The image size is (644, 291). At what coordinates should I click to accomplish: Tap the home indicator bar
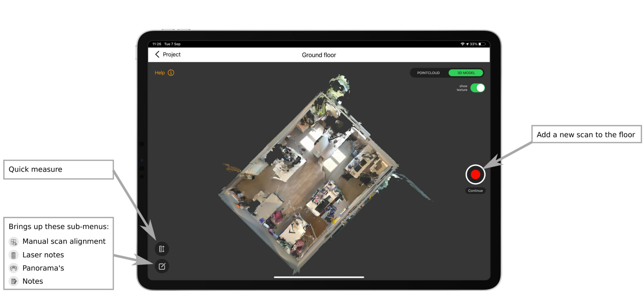(319, 277)
